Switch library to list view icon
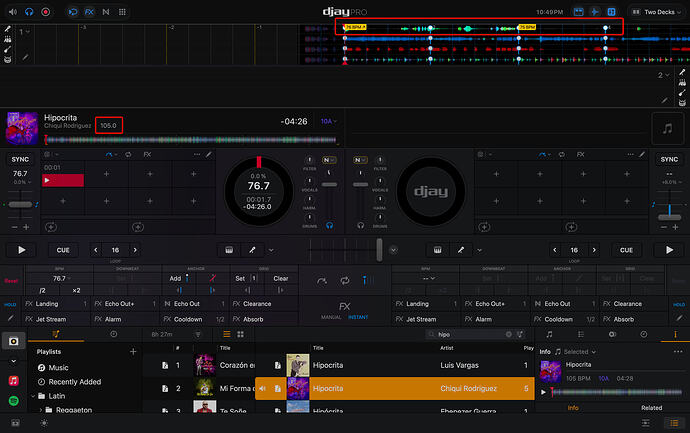Image resolution: width=690 pixels, height=433 pixels. point(227,334)
